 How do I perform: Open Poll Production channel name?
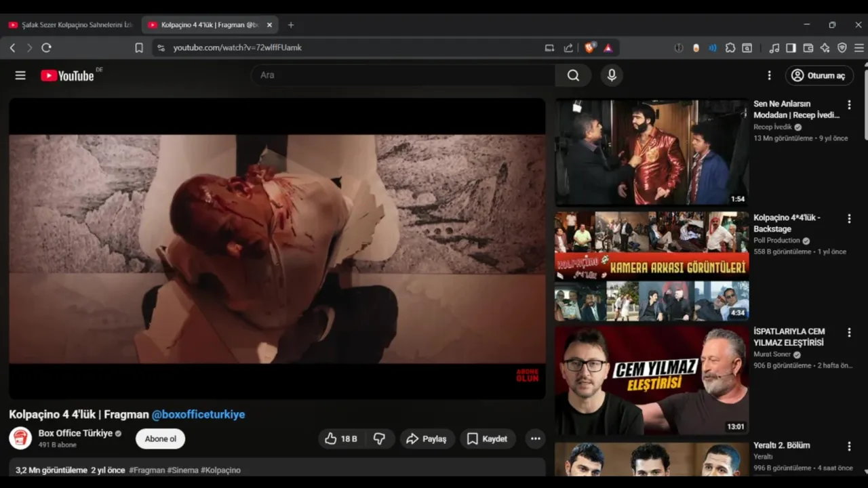pyautogui.click(x=777, y=241)
